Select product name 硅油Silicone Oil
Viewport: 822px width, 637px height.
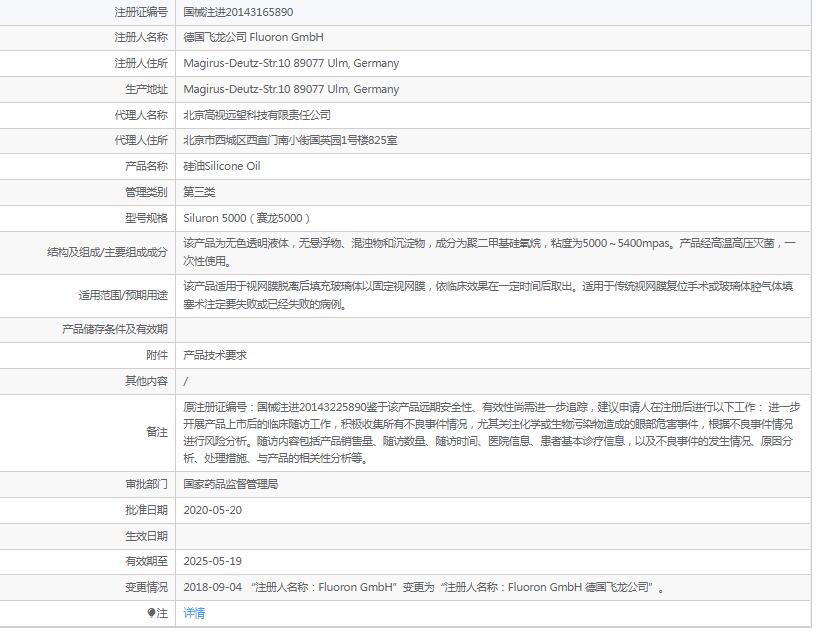point(222,166)
